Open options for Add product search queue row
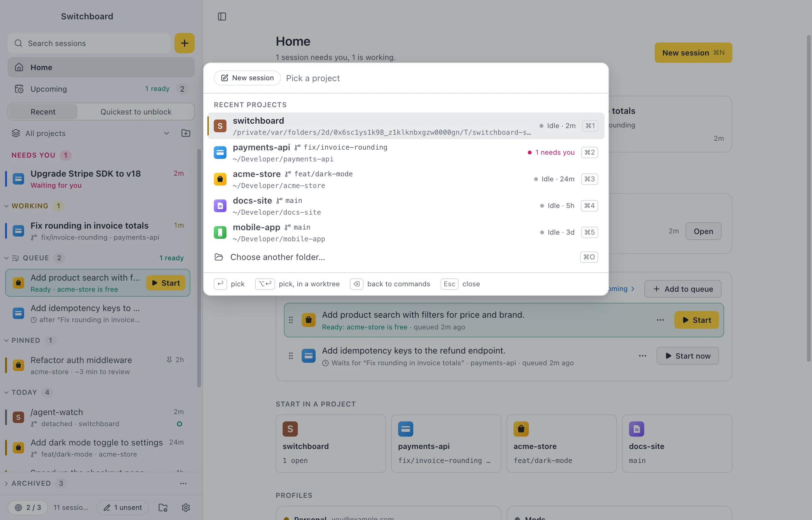This screenshot has width=812, height=520. (x=660, y=320)
